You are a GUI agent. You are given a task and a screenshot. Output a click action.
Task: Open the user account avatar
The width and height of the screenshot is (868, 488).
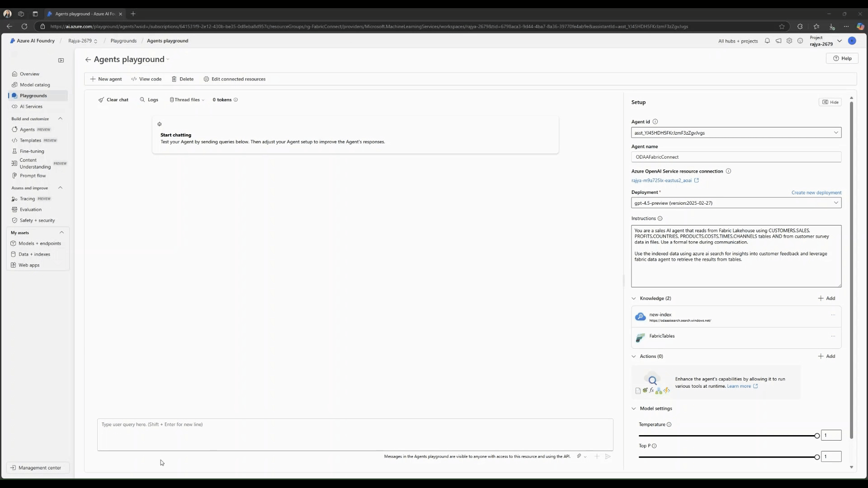coord(852,41)
